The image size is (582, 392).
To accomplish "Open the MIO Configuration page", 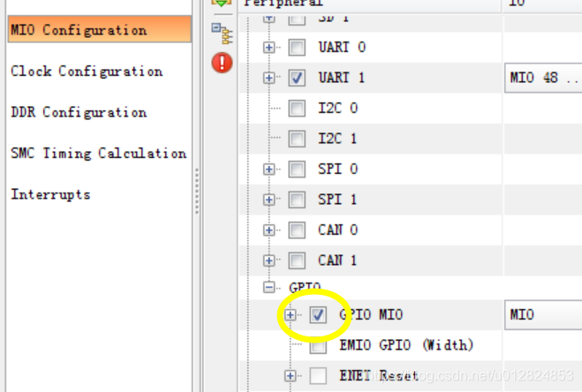I will point(99,29).
